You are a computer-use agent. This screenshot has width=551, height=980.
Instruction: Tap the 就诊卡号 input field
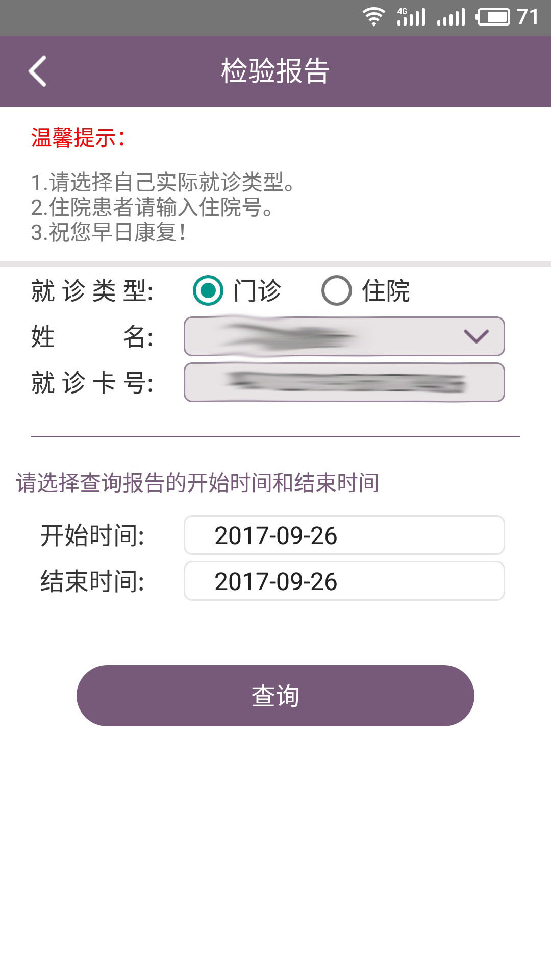[x=344, y=382]
